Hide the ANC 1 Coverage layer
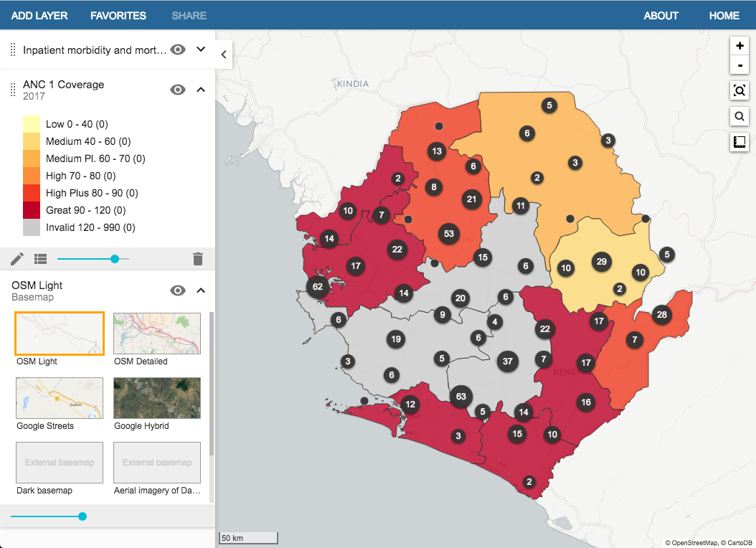This screenshot has height=548, width=756. coord(178,90)
